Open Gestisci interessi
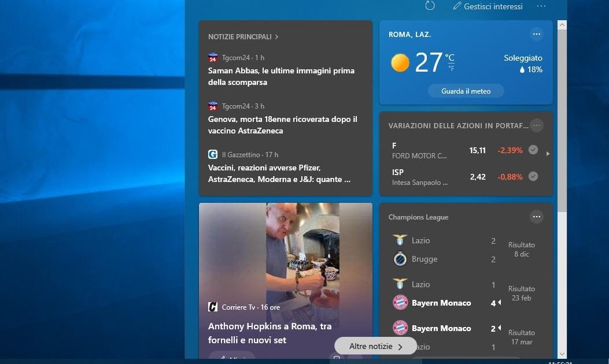 coord(489,6)
